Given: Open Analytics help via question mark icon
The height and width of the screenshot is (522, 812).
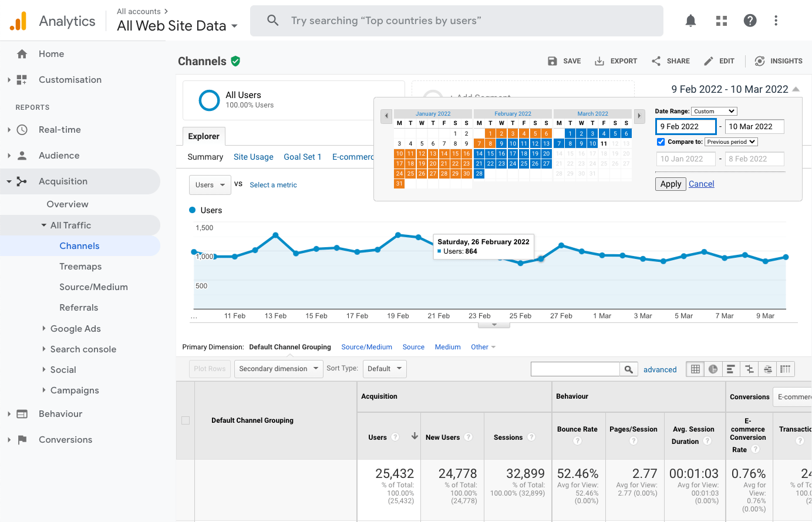Looking at the screenshot, I should coord(750,20).
